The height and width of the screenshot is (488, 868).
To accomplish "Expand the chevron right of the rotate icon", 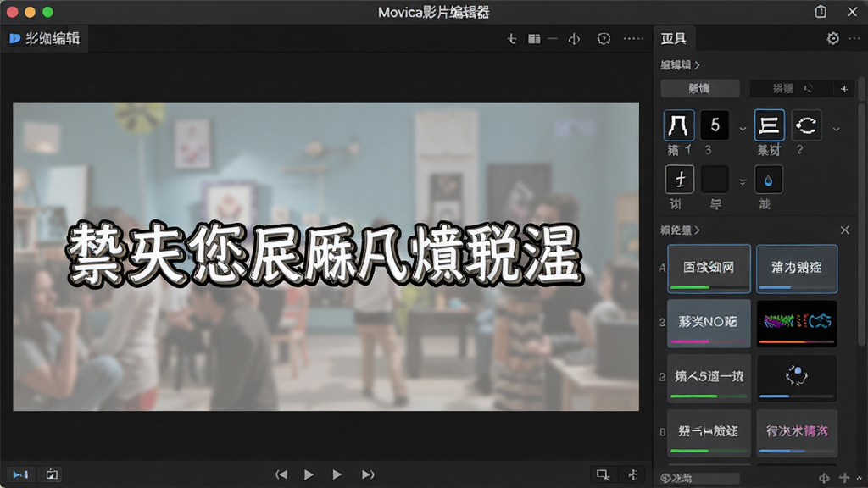I will click(837, 129).
